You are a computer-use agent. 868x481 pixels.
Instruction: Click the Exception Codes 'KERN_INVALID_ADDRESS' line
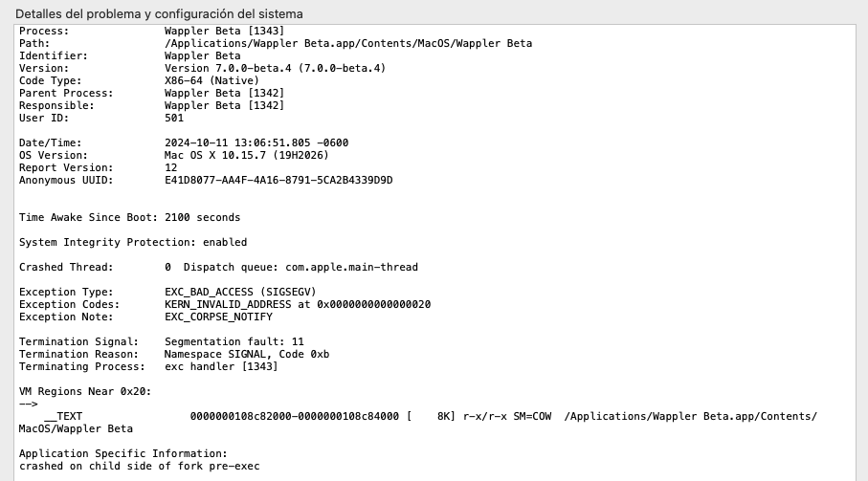(298, 305)
